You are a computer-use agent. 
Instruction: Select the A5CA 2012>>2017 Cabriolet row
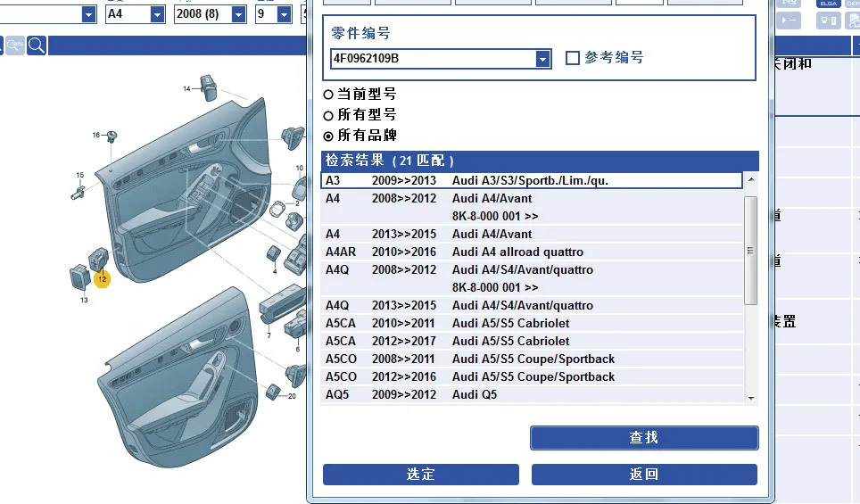532,341
